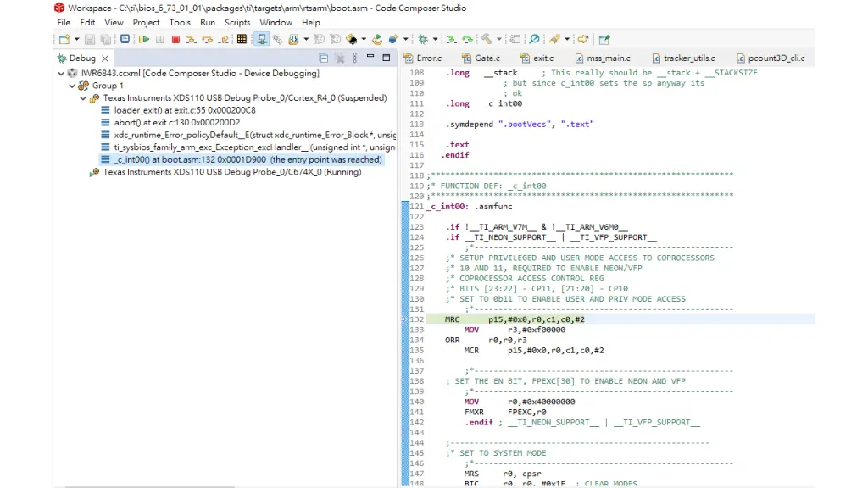Screen dimensions: 868x488
Task: Click the Save All toolbar icon
Action: pos(106,39)
